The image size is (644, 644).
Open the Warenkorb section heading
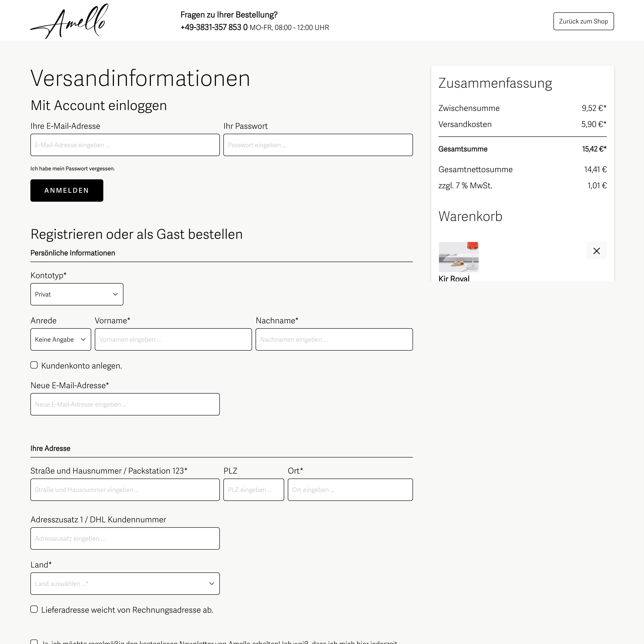[470, 216]
